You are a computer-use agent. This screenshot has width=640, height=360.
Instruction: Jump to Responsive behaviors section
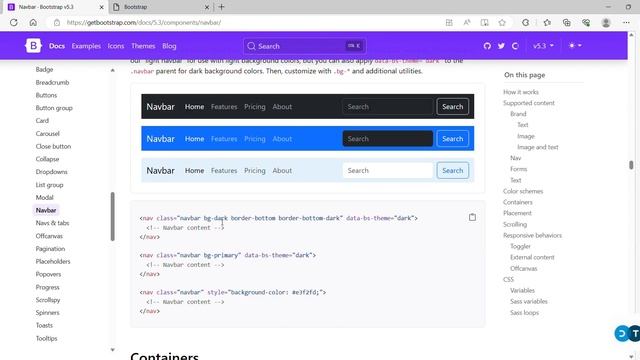532,235
